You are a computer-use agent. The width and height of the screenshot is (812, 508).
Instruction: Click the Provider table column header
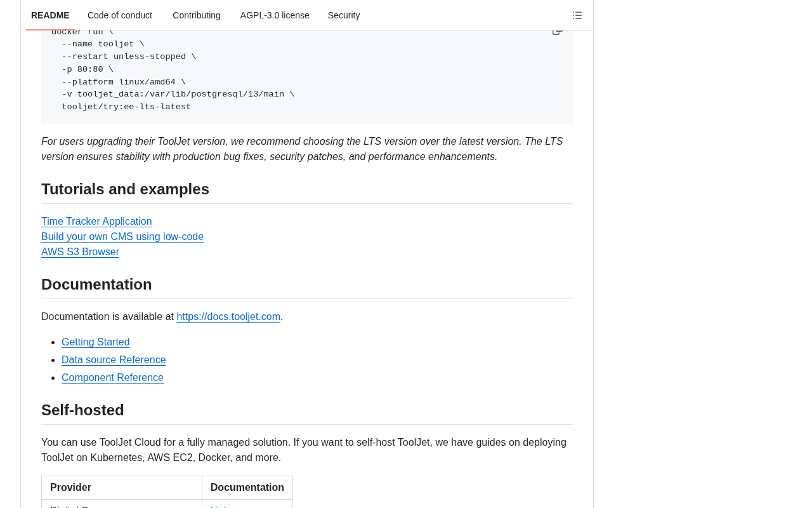122,488
